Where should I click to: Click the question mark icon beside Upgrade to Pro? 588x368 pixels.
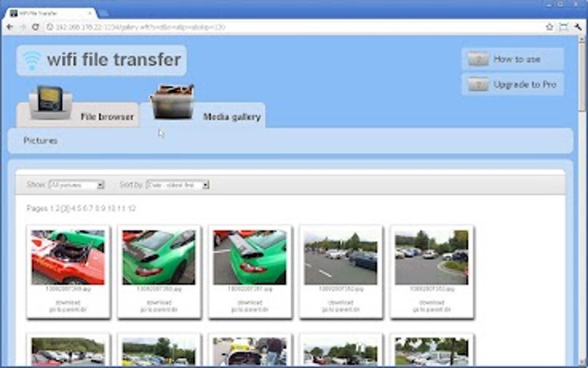478,85
